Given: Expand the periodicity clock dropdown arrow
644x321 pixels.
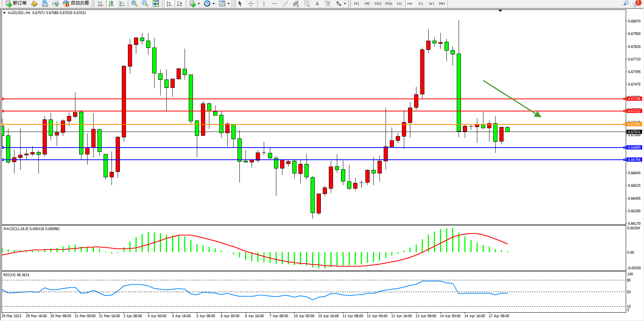Looking at the screenshot, I should 214,3.
